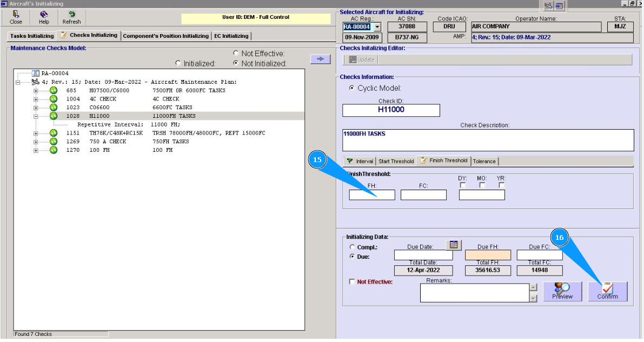Open the Tolerance tab
Screen dimensions: 644x342
click(x=484, y=161)
